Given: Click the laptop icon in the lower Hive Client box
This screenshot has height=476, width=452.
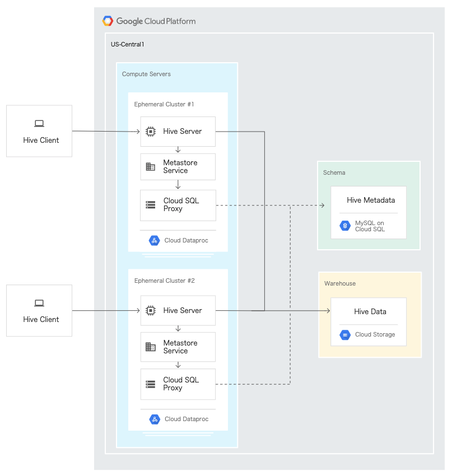Looking at the screenshot, I should pyautogui.click(x=39, y=303).
